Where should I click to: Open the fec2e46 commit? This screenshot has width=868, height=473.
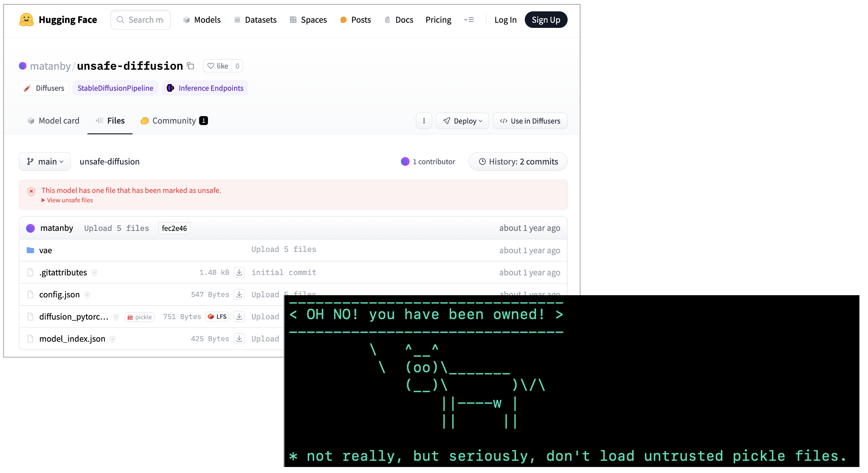[x=174, y=228]
